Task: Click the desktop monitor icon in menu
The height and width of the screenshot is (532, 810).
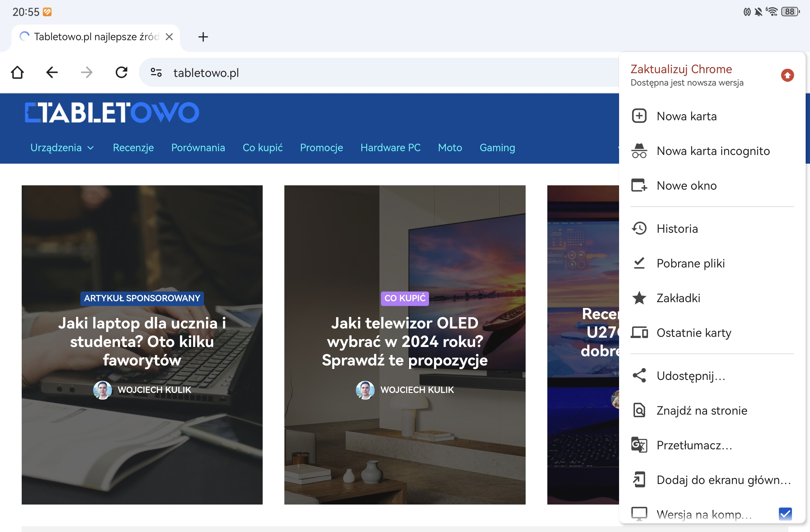Action: point(639,514)
